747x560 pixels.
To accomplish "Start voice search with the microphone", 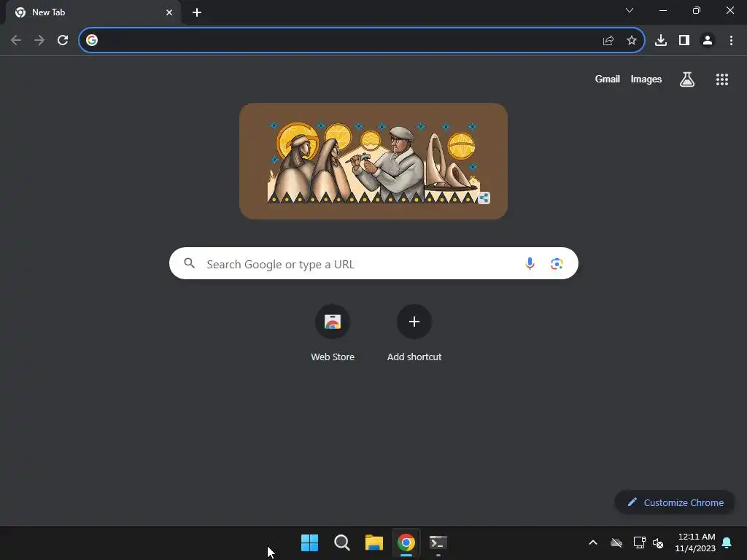I will pos(530,263).
